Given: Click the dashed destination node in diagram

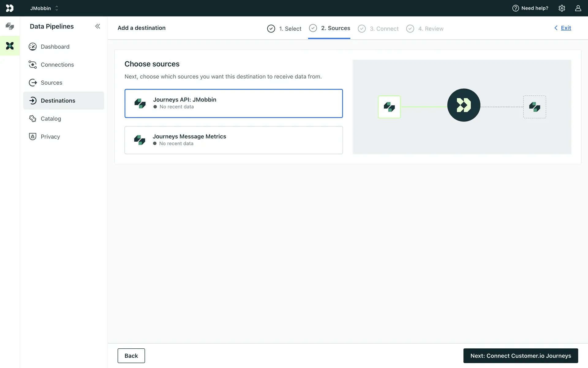Looking at the screenshot, I should click(534, 107).
